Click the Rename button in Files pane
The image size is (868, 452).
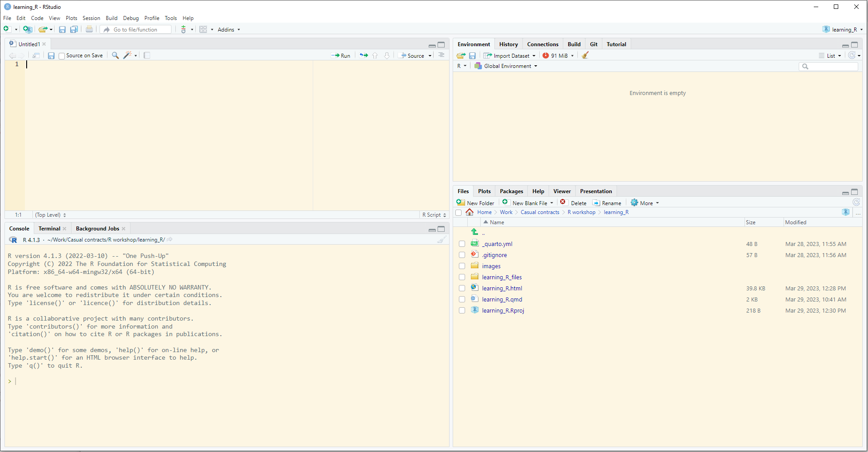coord(607,203)
